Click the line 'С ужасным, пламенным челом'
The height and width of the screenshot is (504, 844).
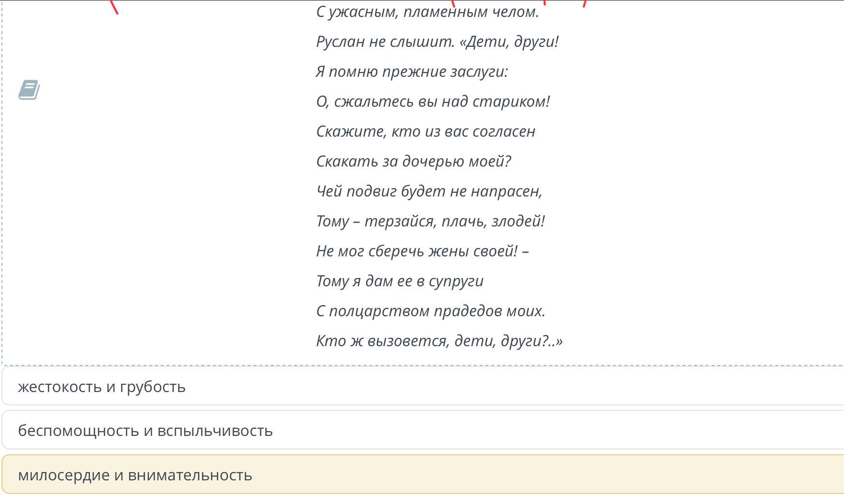coord(427,12)
